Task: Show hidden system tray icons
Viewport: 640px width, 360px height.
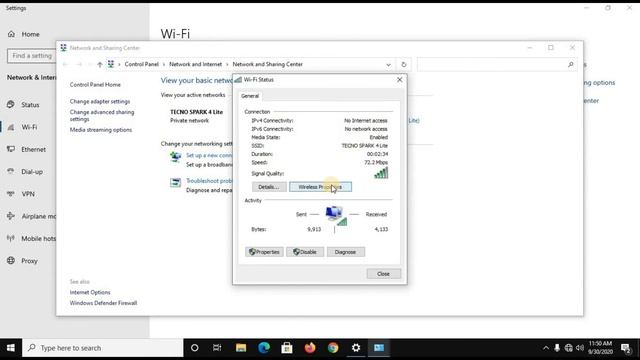Action: (x=546, y=348)
